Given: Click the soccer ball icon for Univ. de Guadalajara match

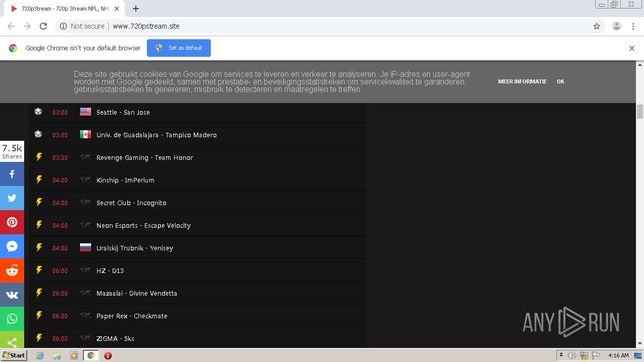Looking at the screenshot, I should coord(38,134).
